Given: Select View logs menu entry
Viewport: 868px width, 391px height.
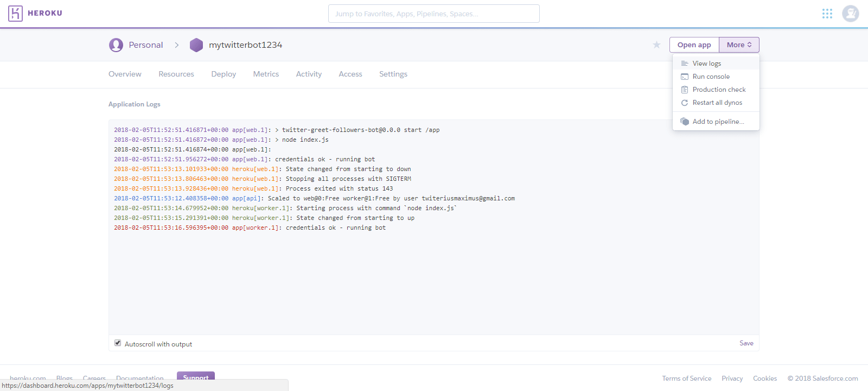Looking at the screenshot, I should 716,64.
